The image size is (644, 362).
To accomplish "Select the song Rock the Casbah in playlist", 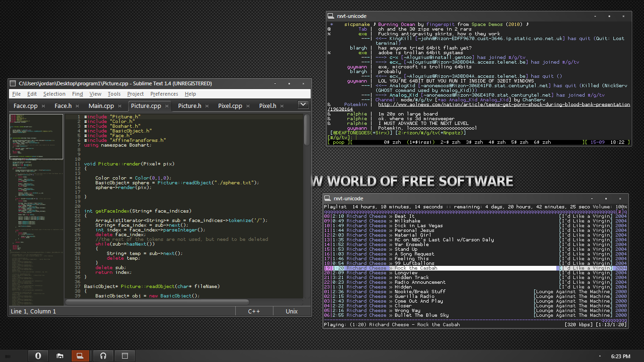I will [x=416, y=268].
